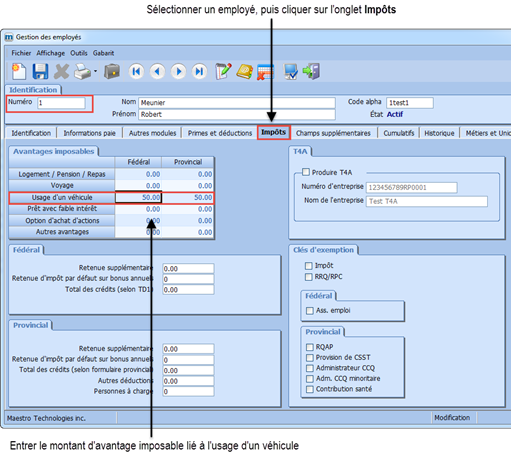
Task: Go to next record icon
Action: pyautogui.click(x=179, y=71)
